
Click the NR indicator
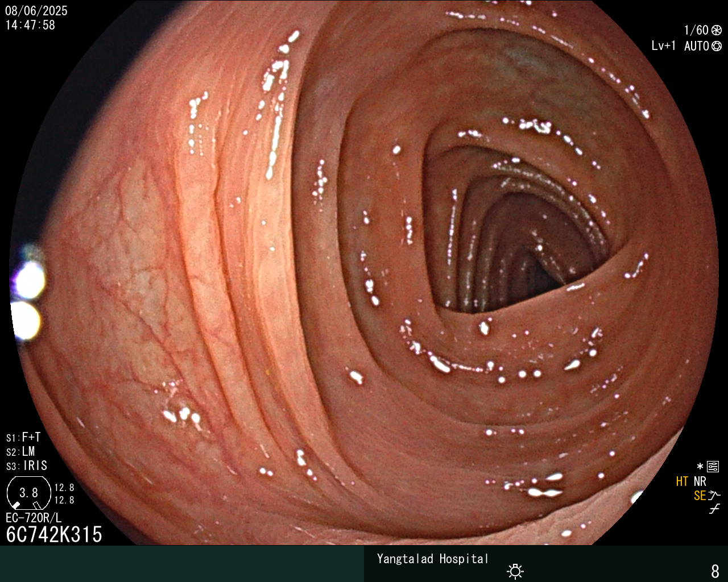(x=700, y=482)
